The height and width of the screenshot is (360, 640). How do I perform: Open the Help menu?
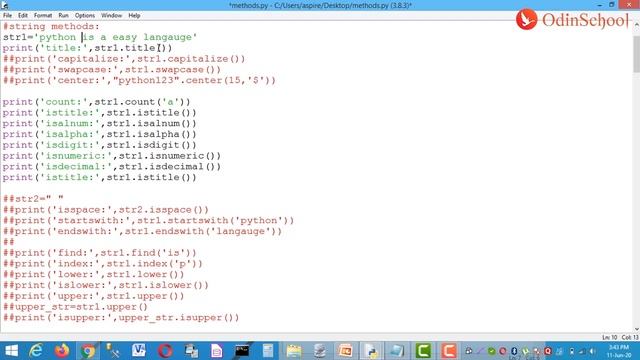134,16
